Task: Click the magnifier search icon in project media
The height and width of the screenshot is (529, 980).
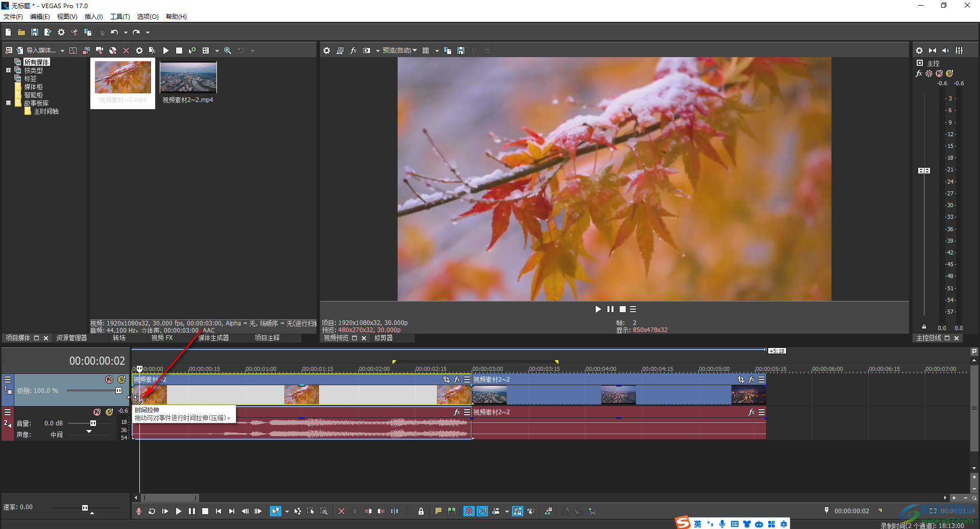Action: click(x=228, y=51)
